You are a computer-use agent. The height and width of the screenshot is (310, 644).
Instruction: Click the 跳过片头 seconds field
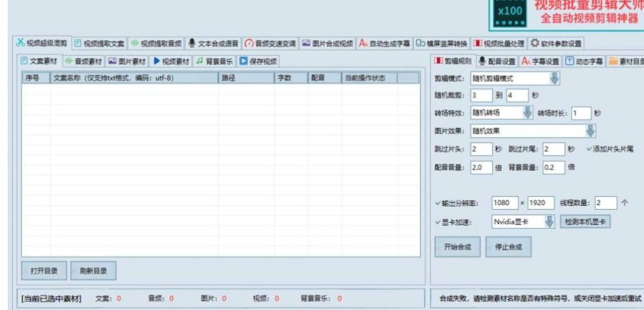point(481,149)
